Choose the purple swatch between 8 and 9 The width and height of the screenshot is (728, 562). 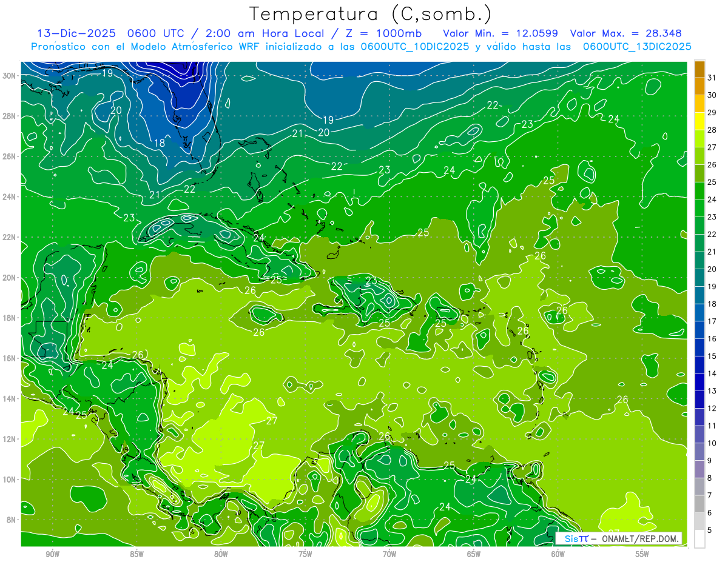699,469
